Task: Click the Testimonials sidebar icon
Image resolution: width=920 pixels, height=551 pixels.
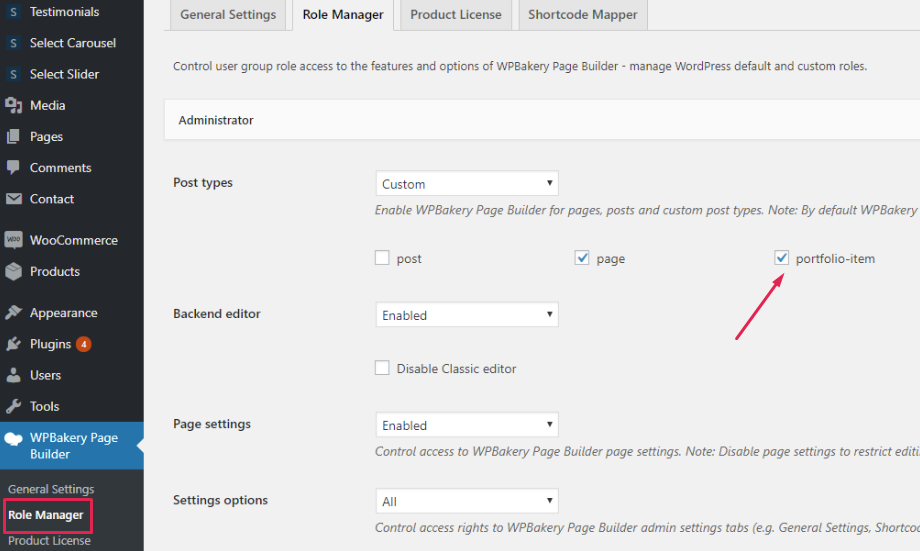Action: pyautogui.click(x=13, y=12)
